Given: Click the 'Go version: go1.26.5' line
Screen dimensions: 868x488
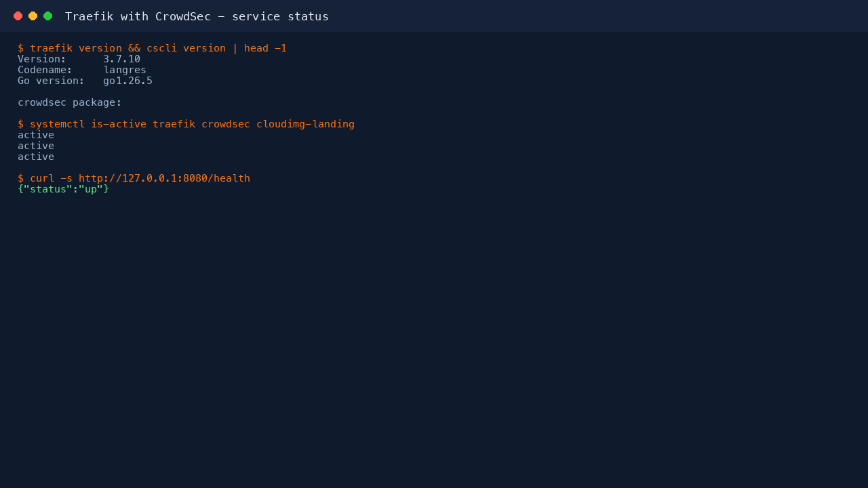Looking at the screenshot, I should (85, 81).
